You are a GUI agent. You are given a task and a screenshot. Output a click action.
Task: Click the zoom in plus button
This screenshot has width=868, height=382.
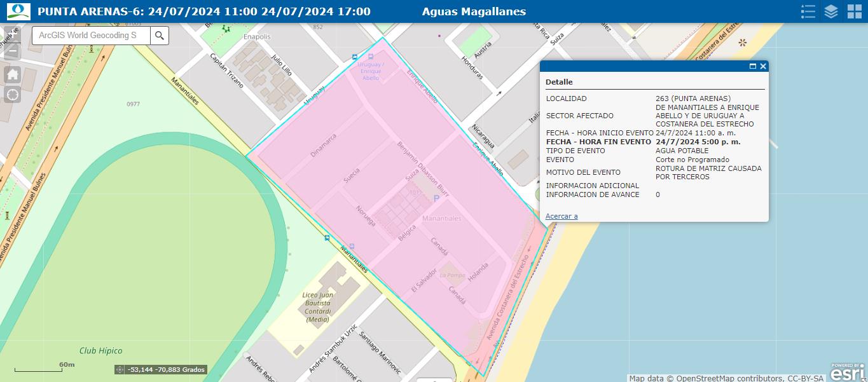pyautogui.click(x=13, y=34)
